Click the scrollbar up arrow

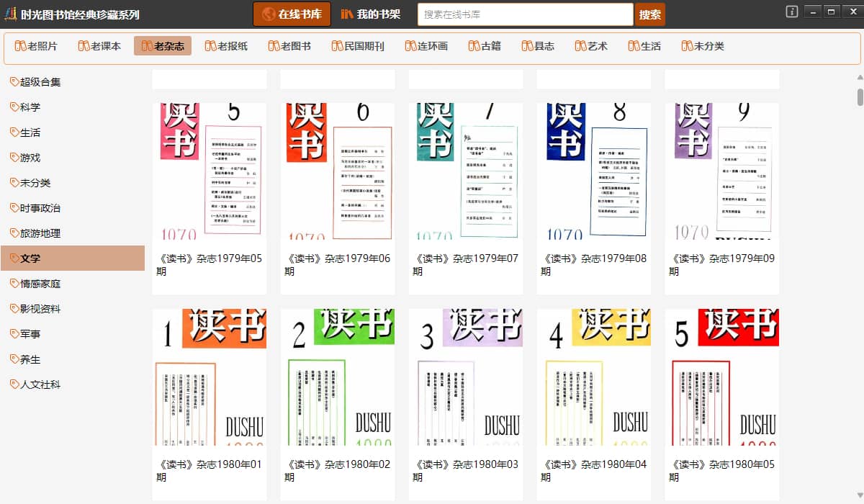859,78
